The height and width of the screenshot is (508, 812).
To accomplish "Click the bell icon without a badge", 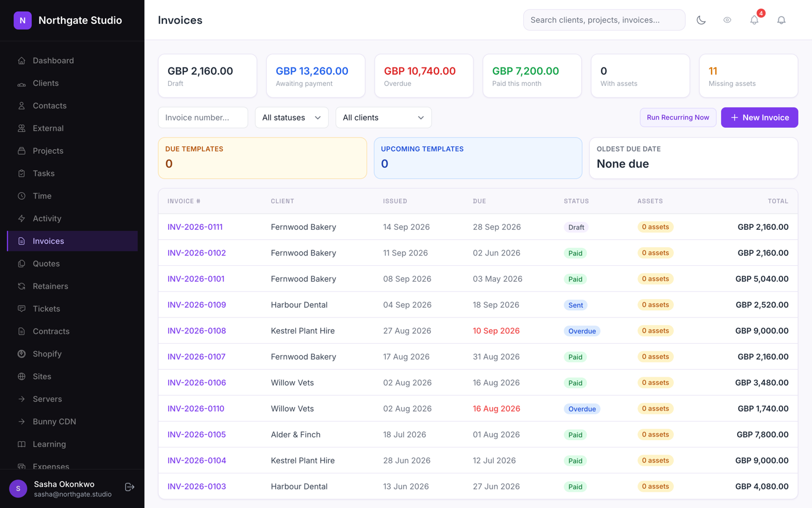I will pyautogui.click(x=781, y=20).
